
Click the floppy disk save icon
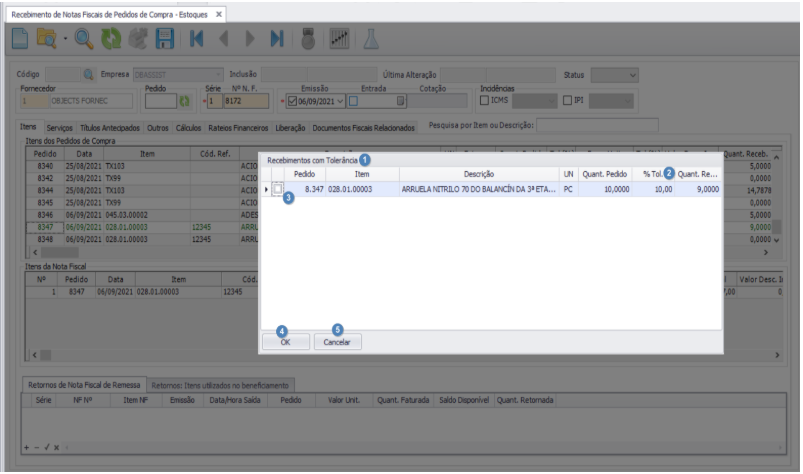tap(166, 40)
